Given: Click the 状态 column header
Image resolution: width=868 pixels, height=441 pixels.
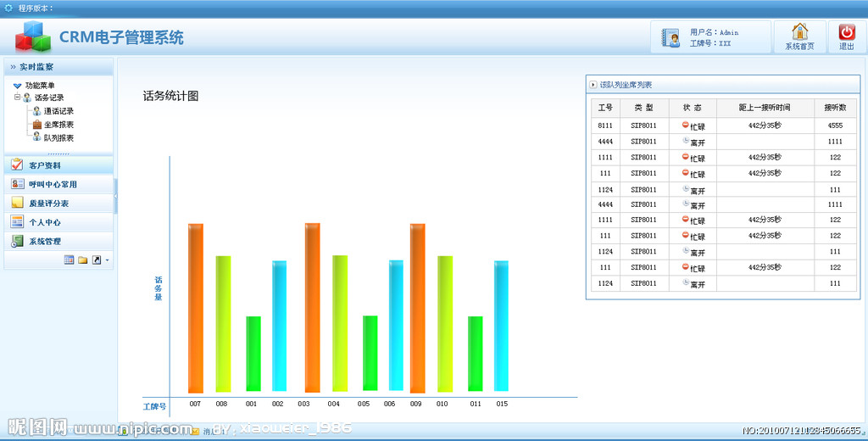Looking at the screenshot, I should coord(692,109).
